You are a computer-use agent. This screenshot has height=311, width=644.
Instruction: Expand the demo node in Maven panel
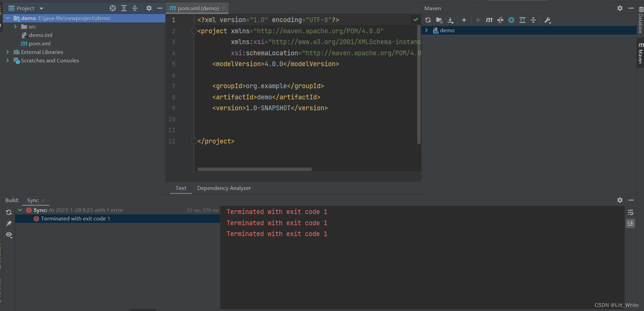pyautogui.click(x=426, y=30)
